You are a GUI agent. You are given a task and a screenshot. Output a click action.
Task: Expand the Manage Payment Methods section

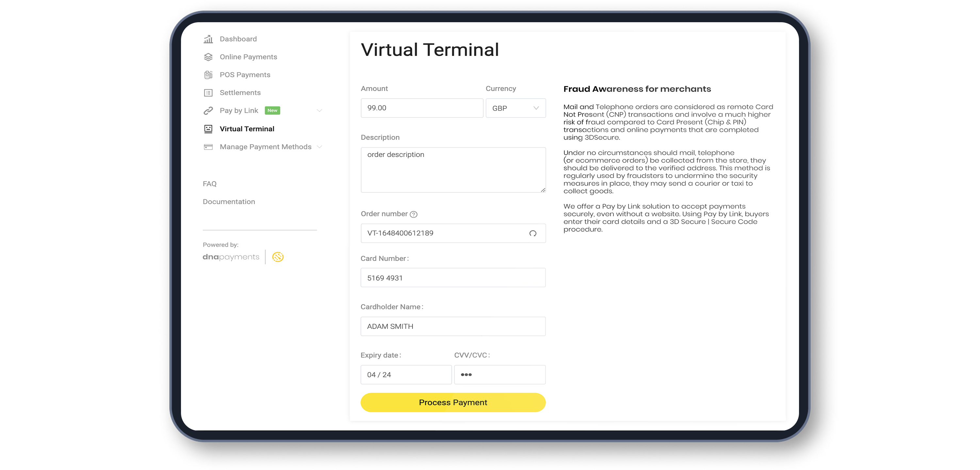click(x=320, y=147)
